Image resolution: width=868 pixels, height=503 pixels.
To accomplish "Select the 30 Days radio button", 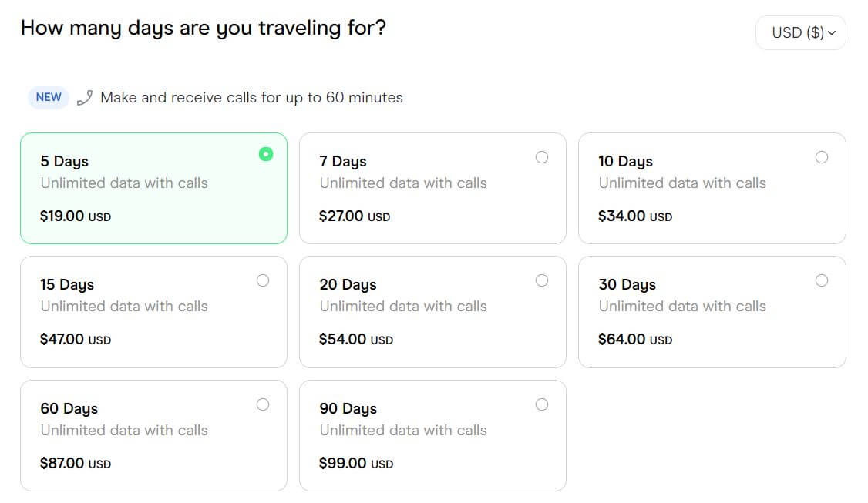I will pyautogui.click(x=822, y=280).
